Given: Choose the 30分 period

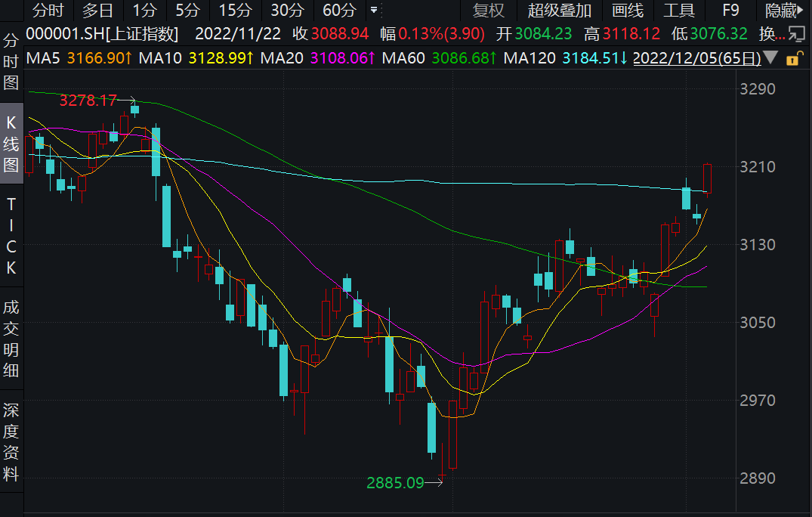Looking at the screenshot, I should point(288,11).
